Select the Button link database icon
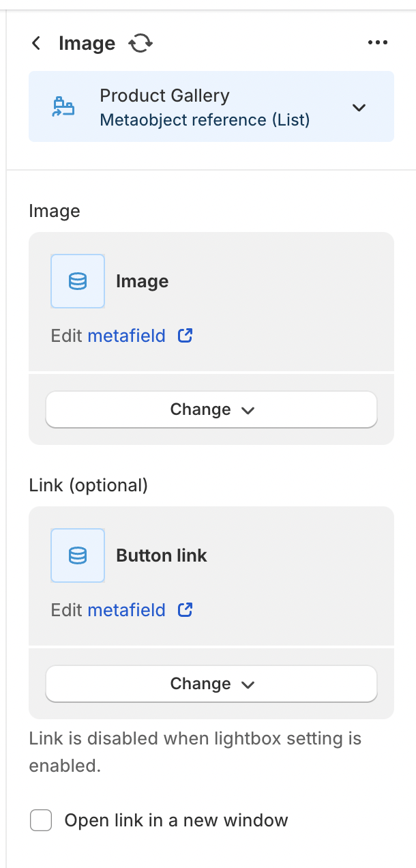 coord(78,555)
